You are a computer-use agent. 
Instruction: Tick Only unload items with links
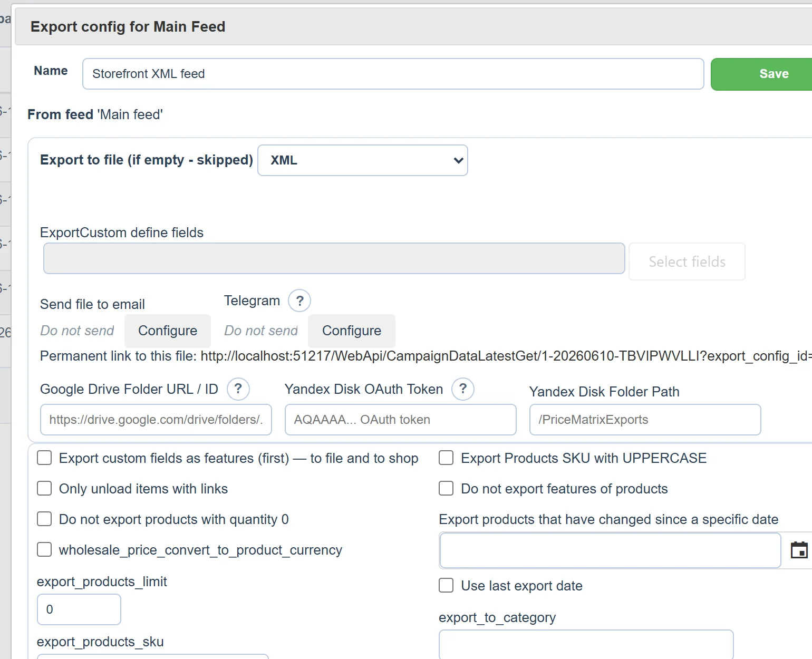44,488
